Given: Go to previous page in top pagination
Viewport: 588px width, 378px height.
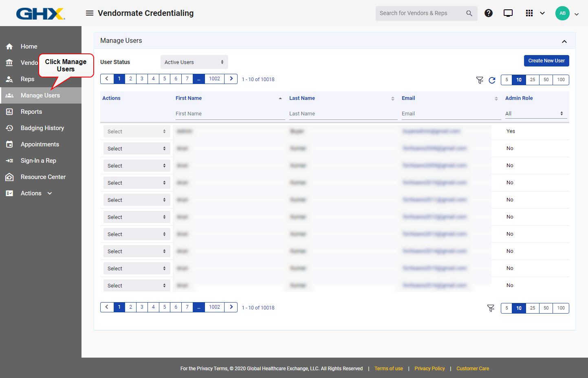Looking at the screenshot, I should 107,79.
